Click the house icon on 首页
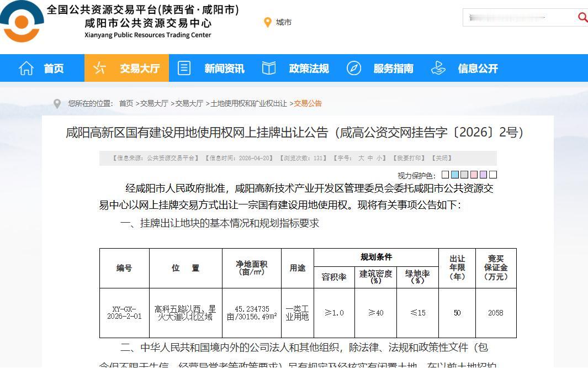Viewport: 588px width, 368px height. tap(26, 67)
